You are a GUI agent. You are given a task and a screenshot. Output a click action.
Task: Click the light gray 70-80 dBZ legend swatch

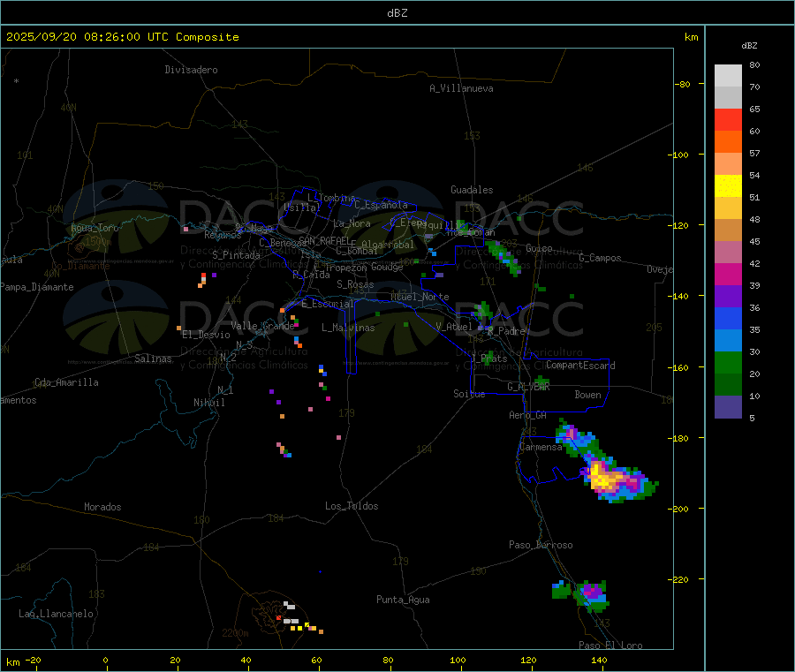728,76
